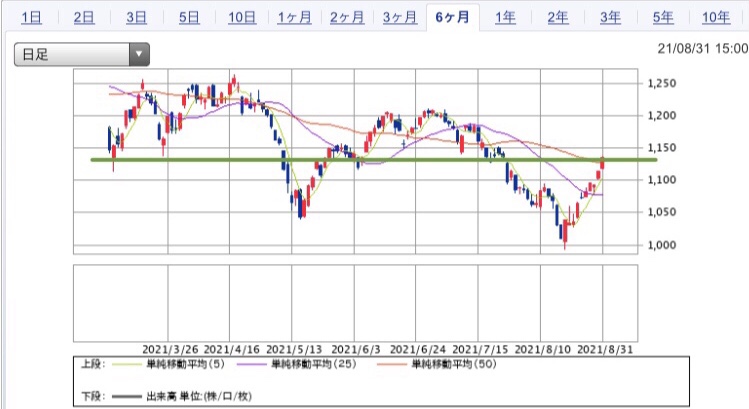Click the 2021/7/15 date label
Image resolution: width=749 pixels, height=409 pixels.
(x=480, y=349)
